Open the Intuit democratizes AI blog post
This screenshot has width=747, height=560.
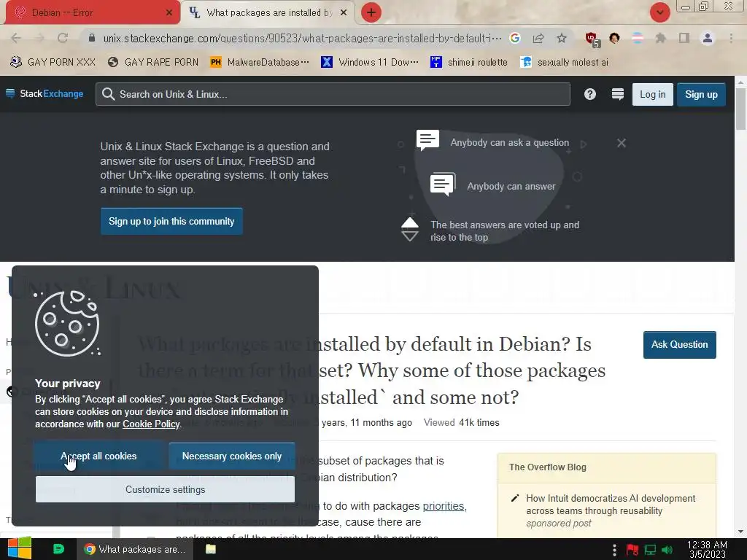pos(611,505)
